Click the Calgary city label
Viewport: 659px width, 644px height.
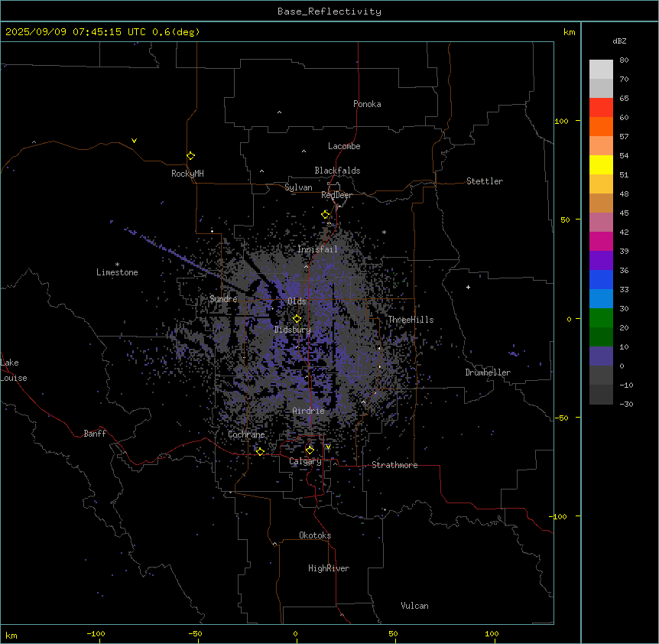305,461
